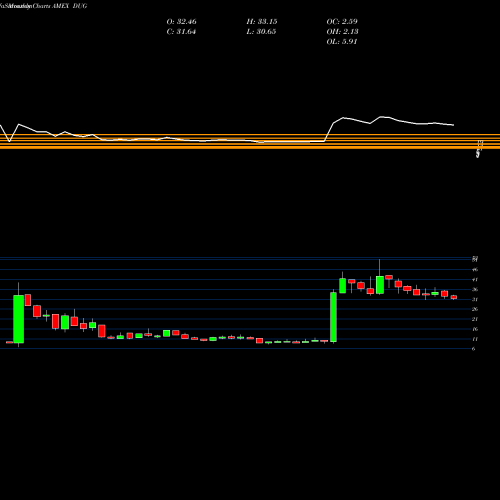
Task: Click the last red candlestick on the right
Action: (454, 297)
